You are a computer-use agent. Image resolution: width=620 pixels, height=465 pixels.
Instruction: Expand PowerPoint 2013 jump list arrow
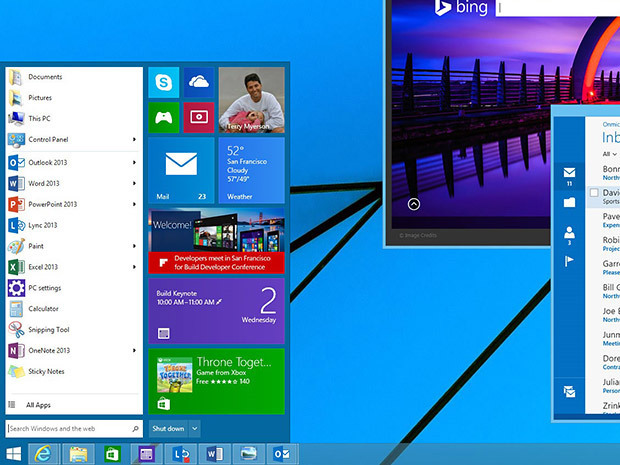(x=134, y=204)
